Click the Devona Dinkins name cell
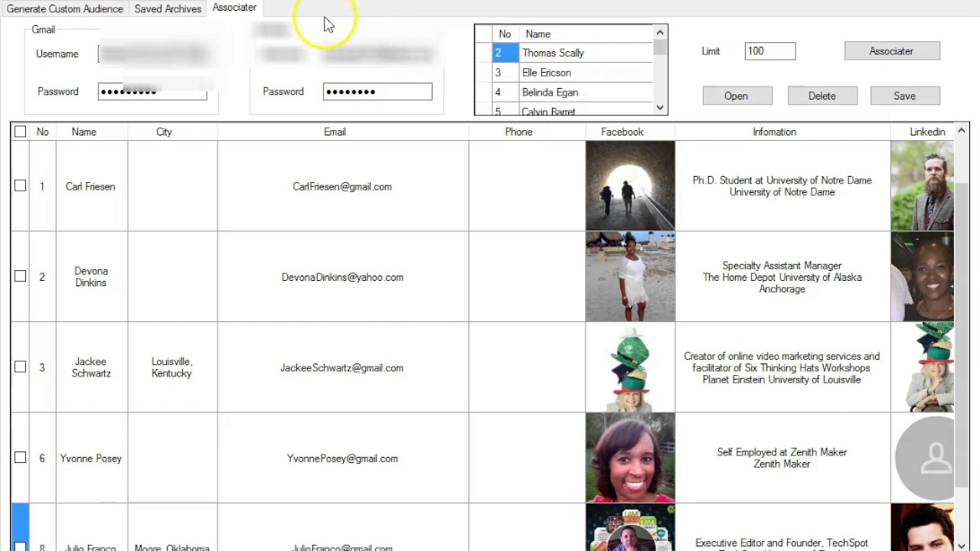The height and width of the screenshot is (551, 980). pyautogui.click(x=91, y=277)
